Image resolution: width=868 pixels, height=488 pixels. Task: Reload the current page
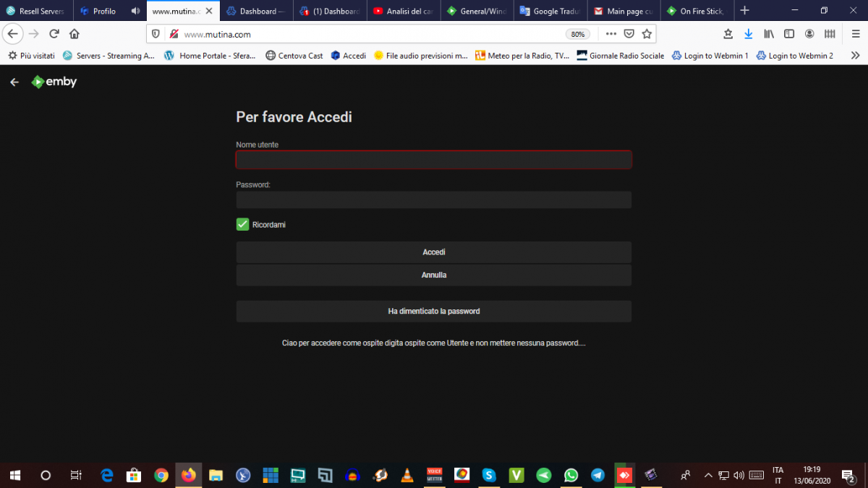pyautogui.click(x=54, y=34)
